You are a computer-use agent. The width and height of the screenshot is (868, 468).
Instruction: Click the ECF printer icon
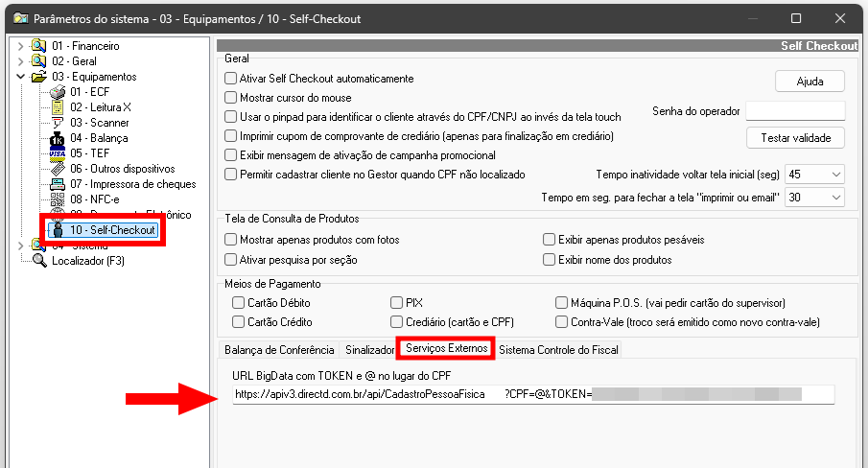(x=58, y=92)
